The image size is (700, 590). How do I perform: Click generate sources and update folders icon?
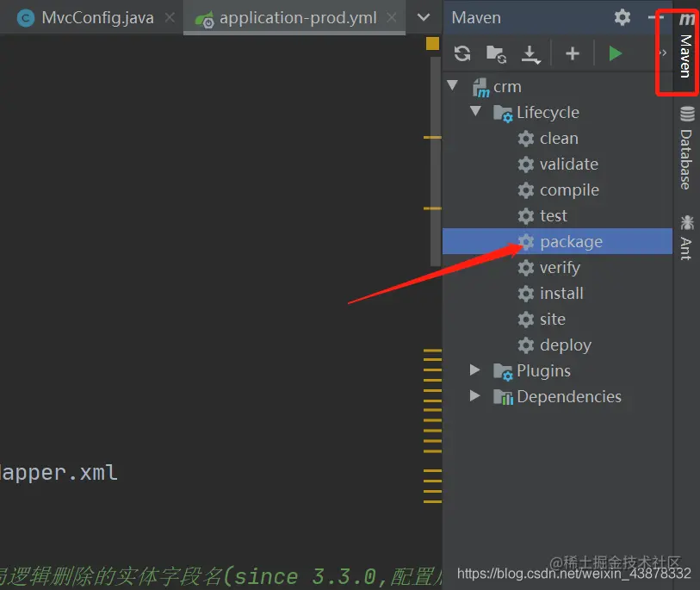[496, 54]
